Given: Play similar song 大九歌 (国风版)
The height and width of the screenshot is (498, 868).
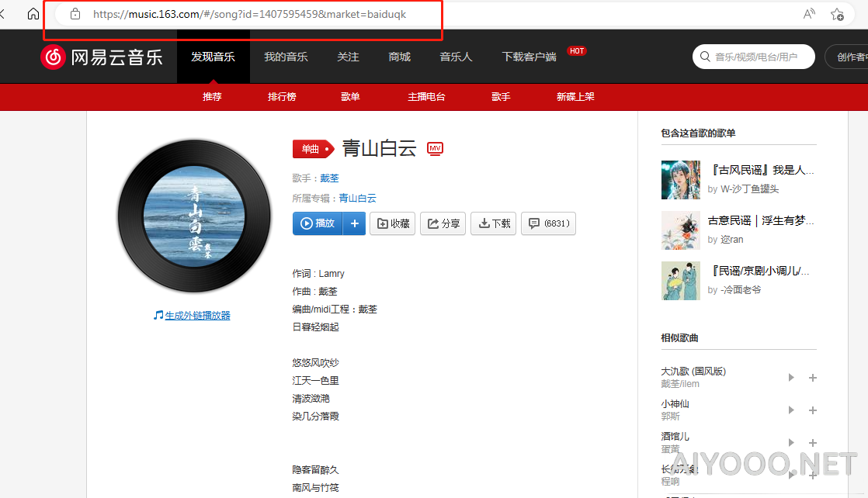Looking at the screenshot, I should (x=791, y=377).
